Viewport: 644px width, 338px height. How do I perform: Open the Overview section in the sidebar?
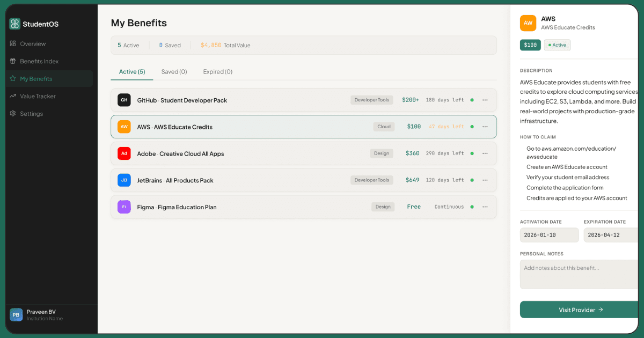click(30, 43)
